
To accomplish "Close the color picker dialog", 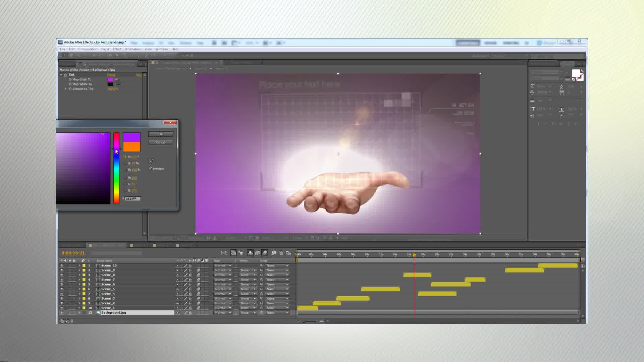I will click(170, 122).
